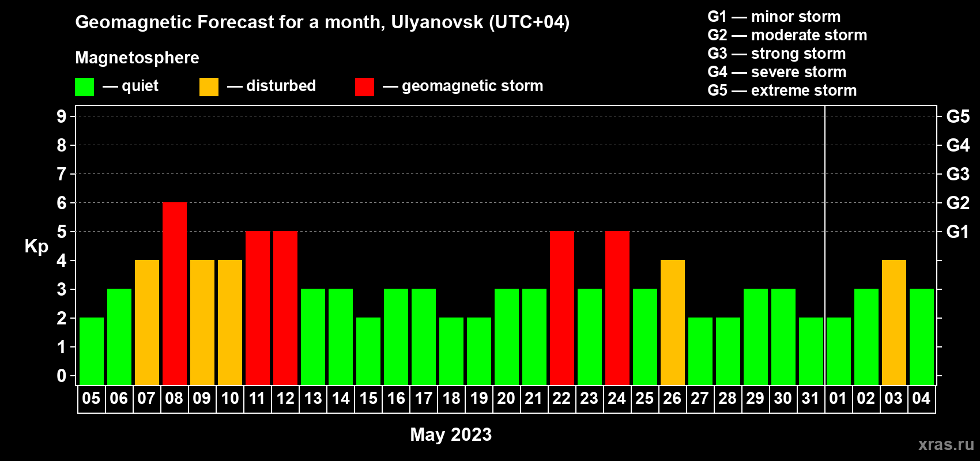Click the 'G5 — extreme storm' legend line
The image size is (980, 461).
click(782, 90)
